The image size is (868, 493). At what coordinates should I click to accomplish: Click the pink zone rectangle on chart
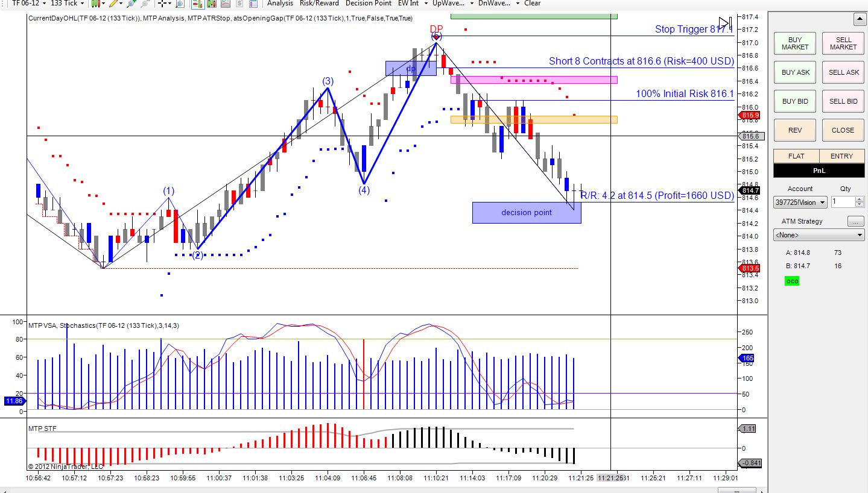point(534,80)
